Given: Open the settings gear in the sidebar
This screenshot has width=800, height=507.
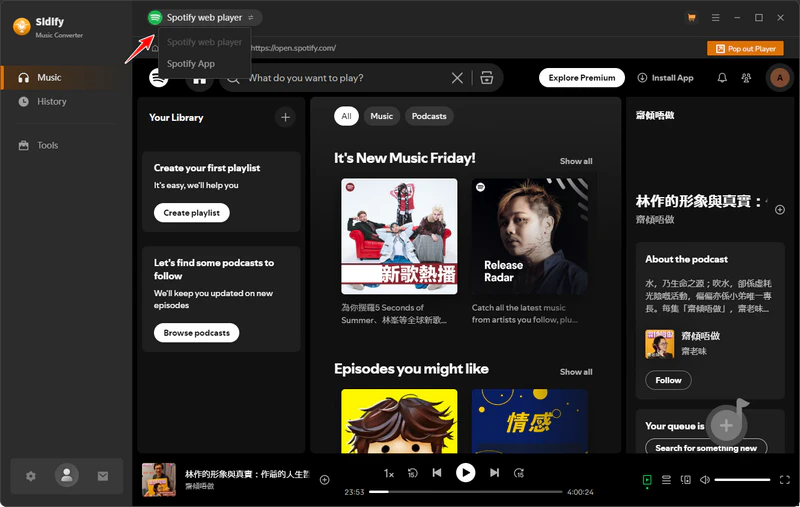Looking at the screenshot, I should tap(31, 476).
